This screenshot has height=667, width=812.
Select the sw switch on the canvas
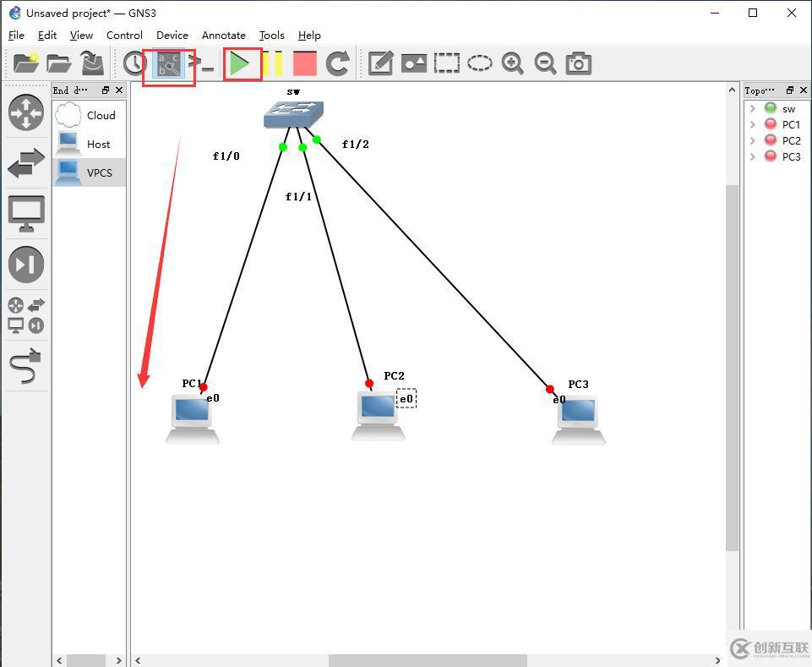(x=294, y=114)
